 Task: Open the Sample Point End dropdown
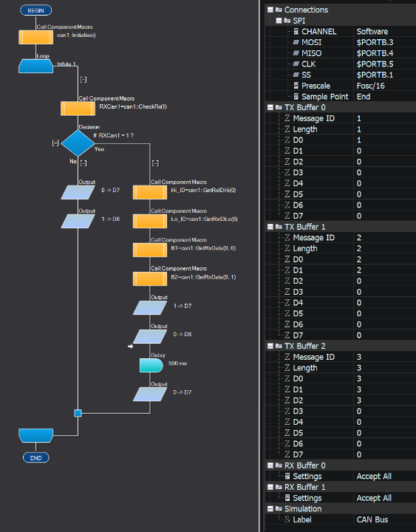click(385, 96)
